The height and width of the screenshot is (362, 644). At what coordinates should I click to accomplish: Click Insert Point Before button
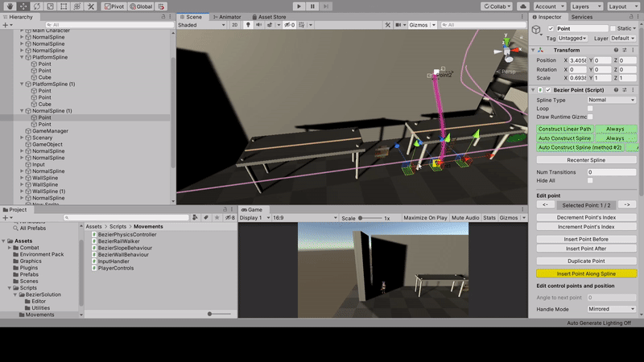[586, 239]
